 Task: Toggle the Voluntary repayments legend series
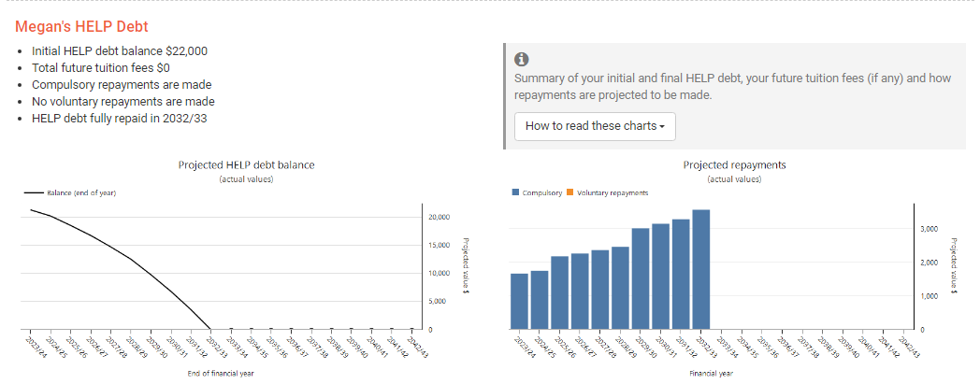pos(612,192)
